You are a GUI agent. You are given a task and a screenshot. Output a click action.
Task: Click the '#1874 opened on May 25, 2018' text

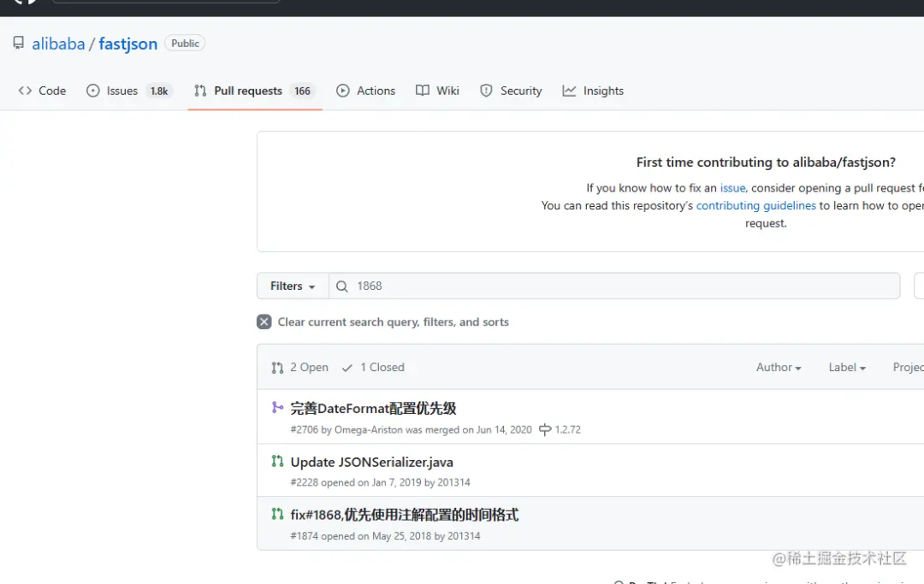pos(361,536)
